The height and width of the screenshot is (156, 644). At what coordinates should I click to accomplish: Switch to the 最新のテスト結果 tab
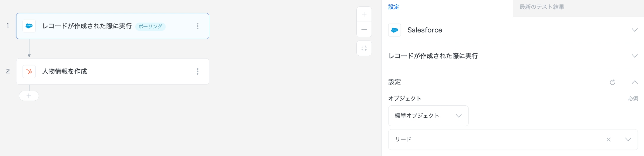tap(542, 7)
